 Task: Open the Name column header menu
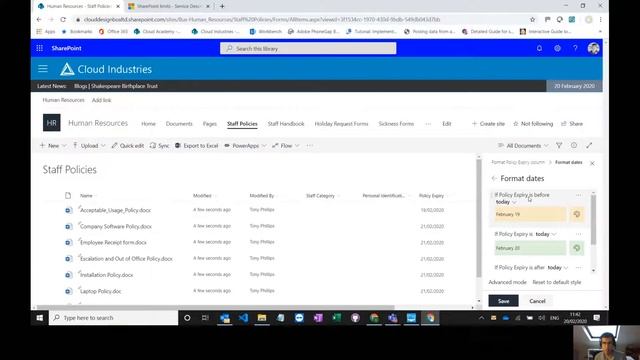(87, 196)
